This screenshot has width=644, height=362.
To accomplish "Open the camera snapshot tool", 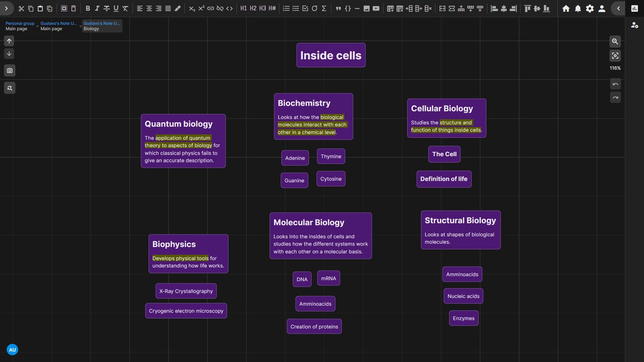I will (9, 70).
